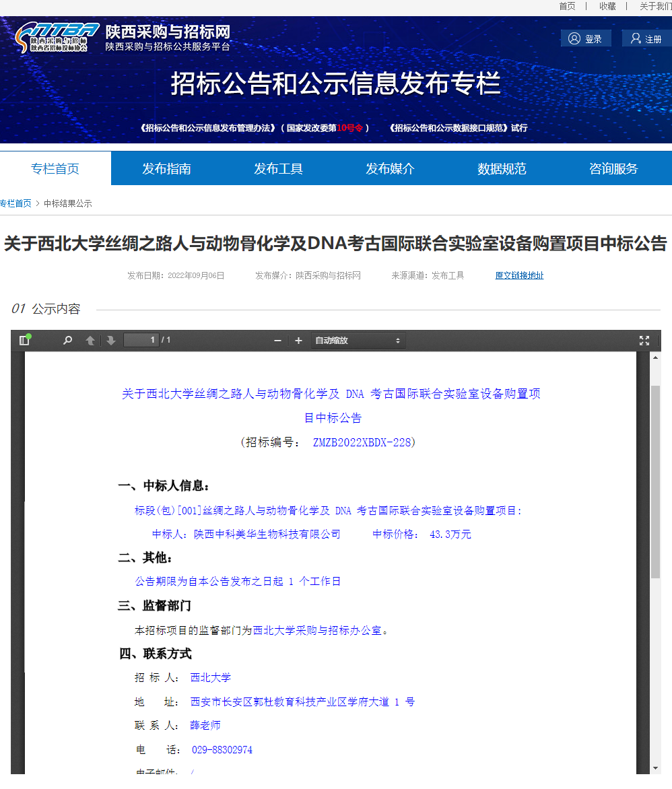The height and width of the screenshot is (789, 672).
Task: Open the 发布指南 tab
Action: click(166, 168)
